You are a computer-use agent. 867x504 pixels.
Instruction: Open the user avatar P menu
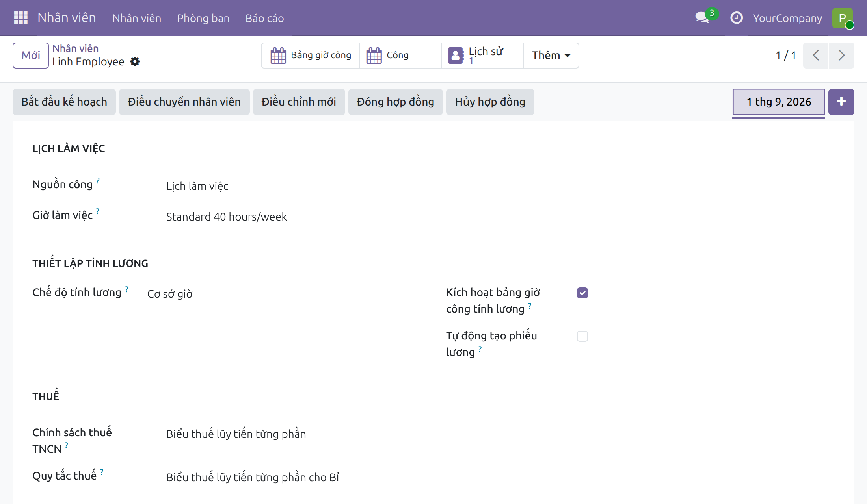(x=843, y=18)
